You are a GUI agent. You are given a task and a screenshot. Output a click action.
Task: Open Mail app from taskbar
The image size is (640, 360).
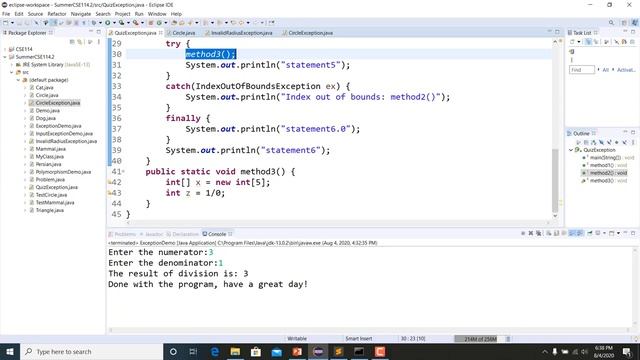(276, 351)
